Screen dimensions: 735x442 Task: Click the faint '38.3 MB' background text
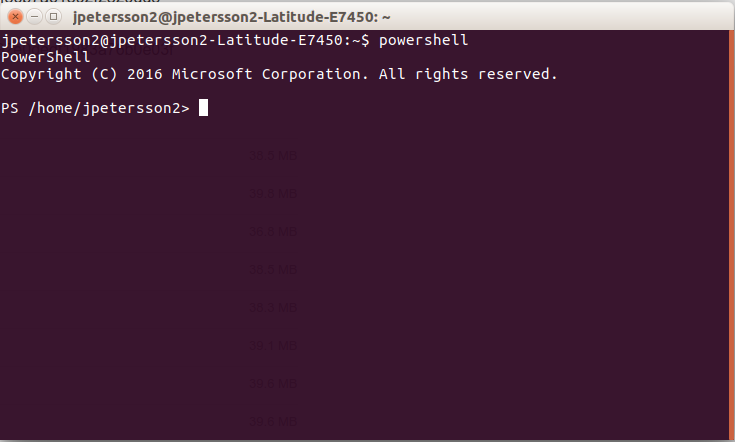[273, 307]
